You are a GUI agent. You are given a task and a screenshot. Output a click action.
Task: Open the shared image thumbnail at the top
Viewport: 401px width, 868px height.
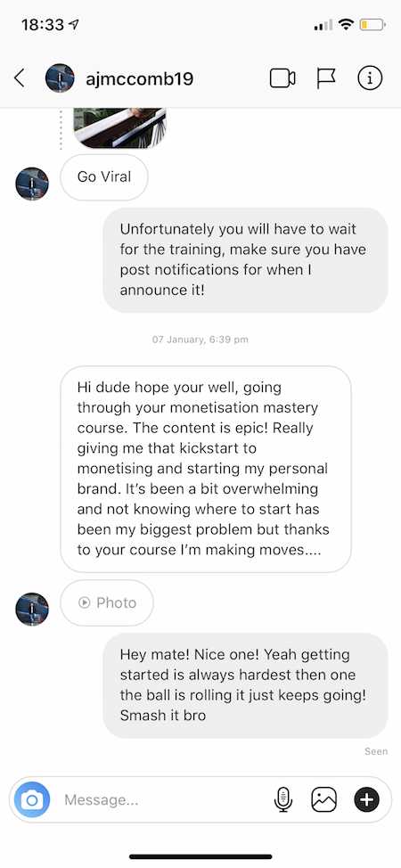[120, 128]
